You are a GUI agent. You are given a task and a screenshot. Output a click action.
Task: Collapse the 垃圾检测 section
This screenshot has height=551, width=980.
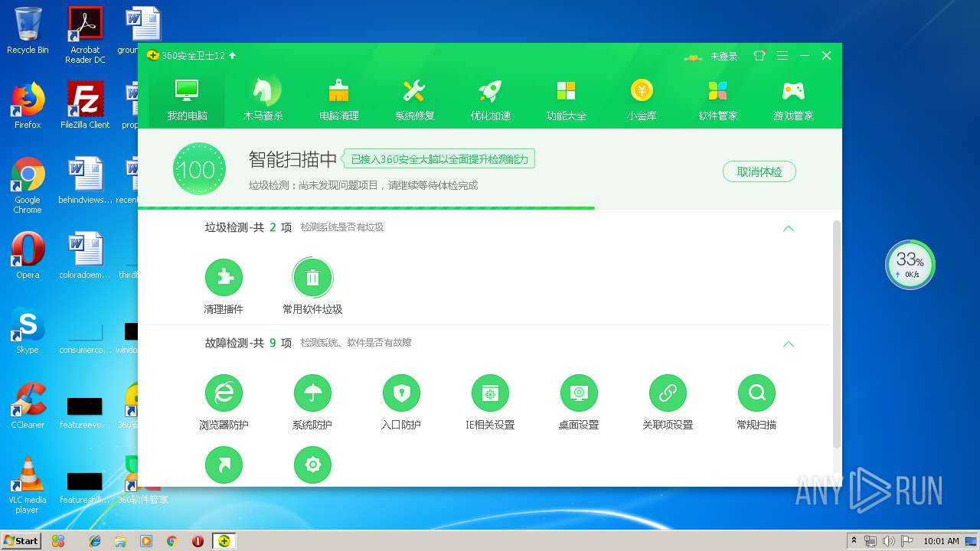pyautogui.click(x=789, y=228)
